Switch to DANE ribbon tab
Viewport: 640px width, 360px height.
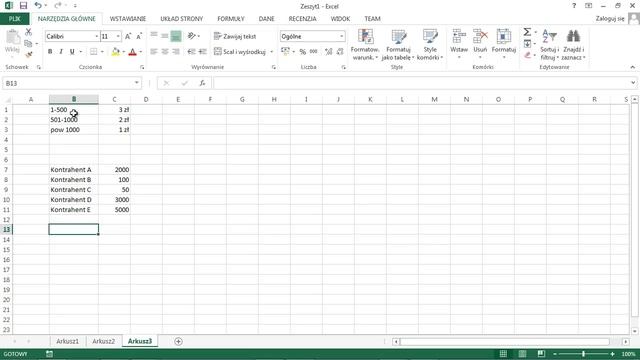[x=267, y=19]
